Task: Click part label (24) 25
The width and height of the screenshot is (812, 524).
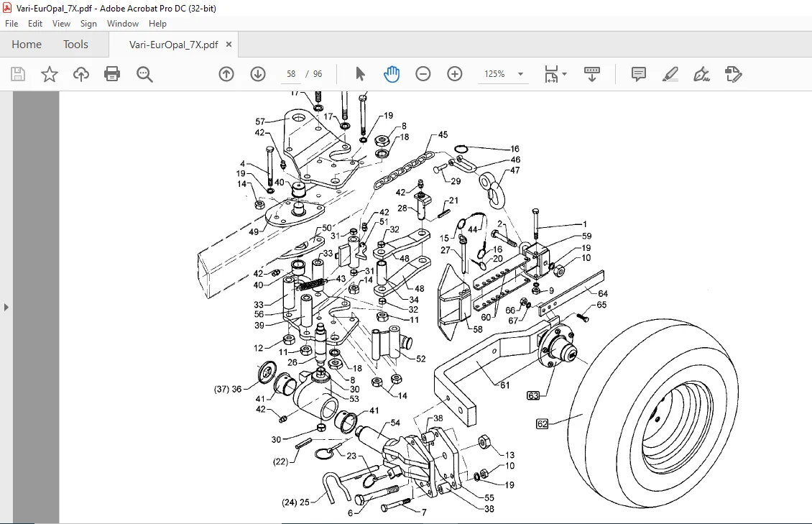Action: click(x=295, y=502)
